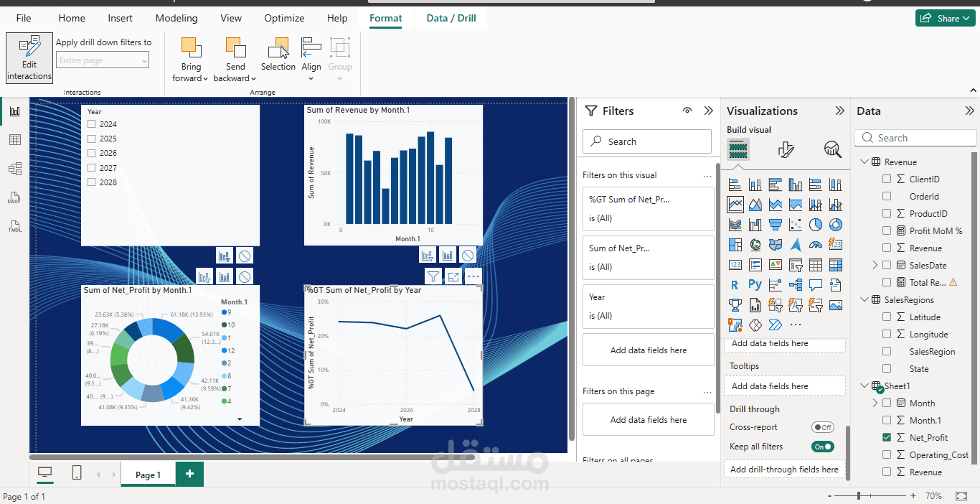Collapse the Sheet1 table

click(864, 386)
